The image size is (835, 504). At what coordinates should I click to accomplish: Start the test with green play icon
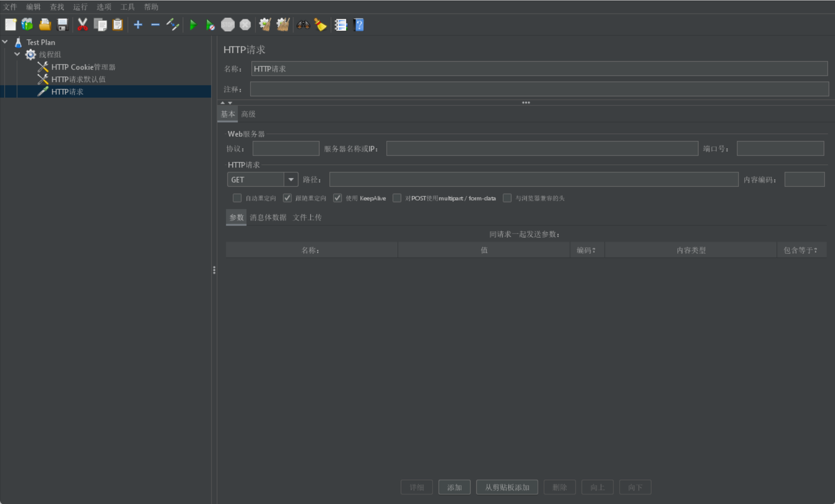click(193, 25)
